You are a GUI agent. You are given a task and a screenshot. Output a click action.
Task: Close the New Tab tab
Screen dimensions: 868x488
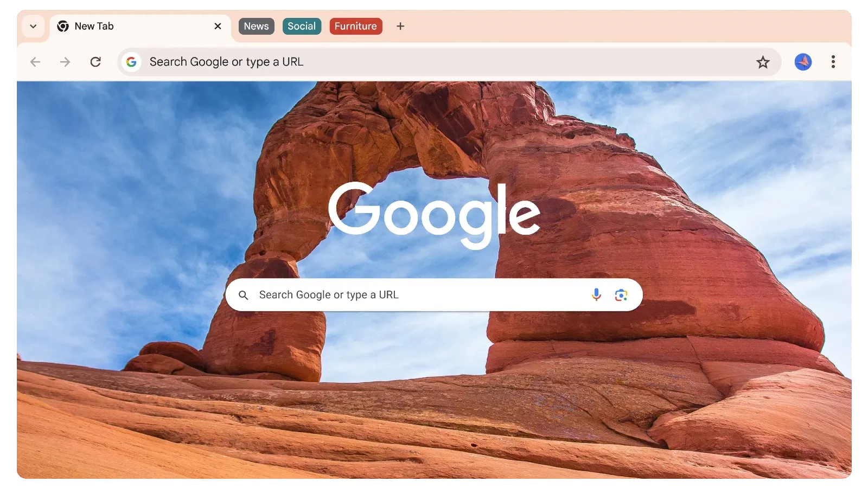point(218,26)
